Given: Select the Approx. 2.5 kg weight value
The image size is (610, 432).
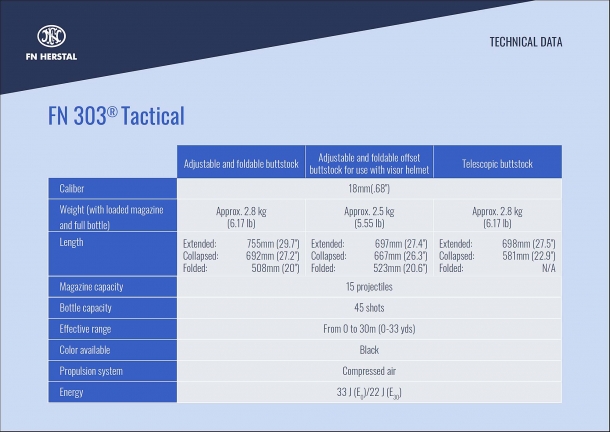Looking at the screenshot, I should [369, 211].
